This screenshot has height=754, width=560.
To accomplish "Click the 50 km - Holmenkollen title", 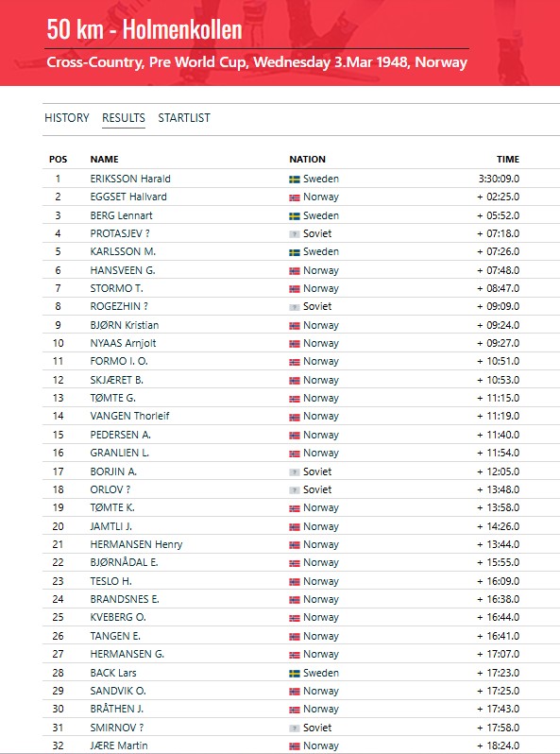I will pyautogui.click(x=144, y=29).
